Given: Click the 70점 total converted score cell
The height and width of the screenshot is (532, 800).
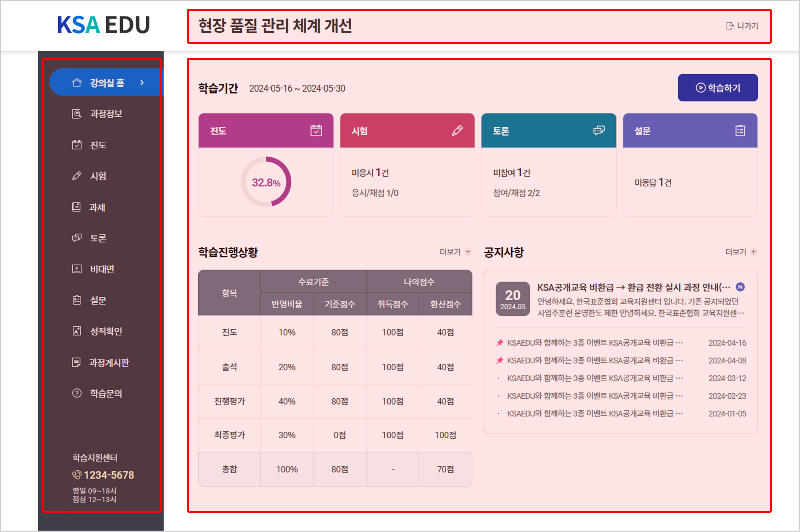Looking at the screenshot, I should coord(446,469).
